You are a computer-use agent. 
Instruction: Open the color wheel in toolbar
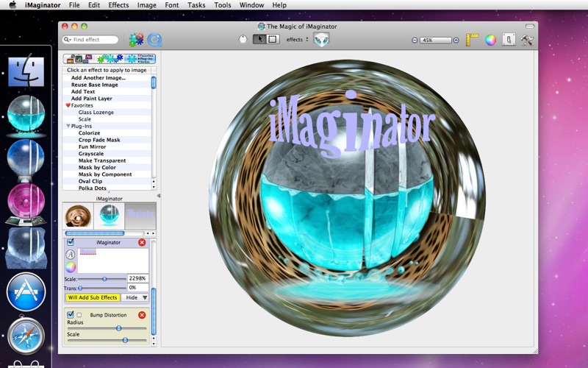490,40
